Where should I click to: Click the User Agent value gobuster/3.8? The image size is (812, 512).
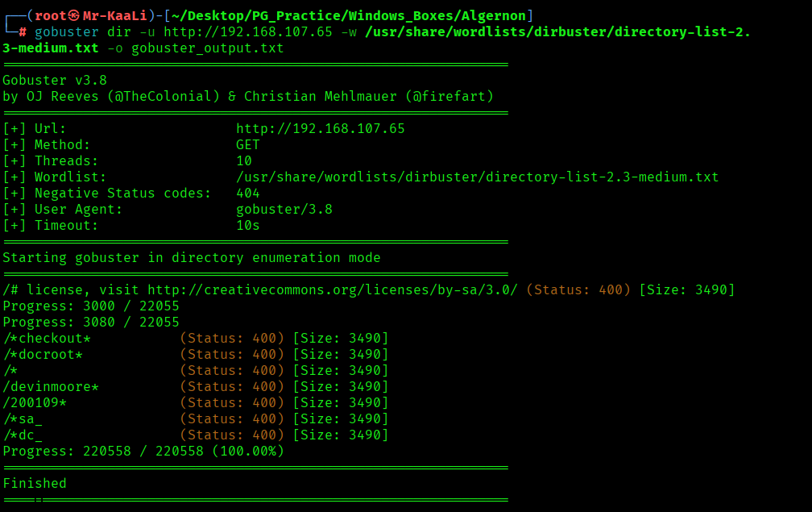[284, 210]
